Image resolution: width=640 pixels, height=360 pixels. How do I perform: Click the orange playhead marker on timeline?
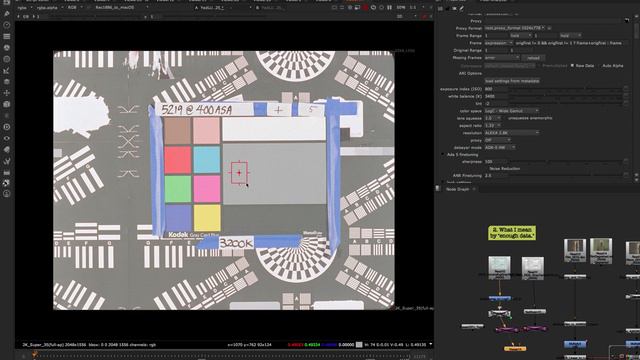(x=35, y=355)
